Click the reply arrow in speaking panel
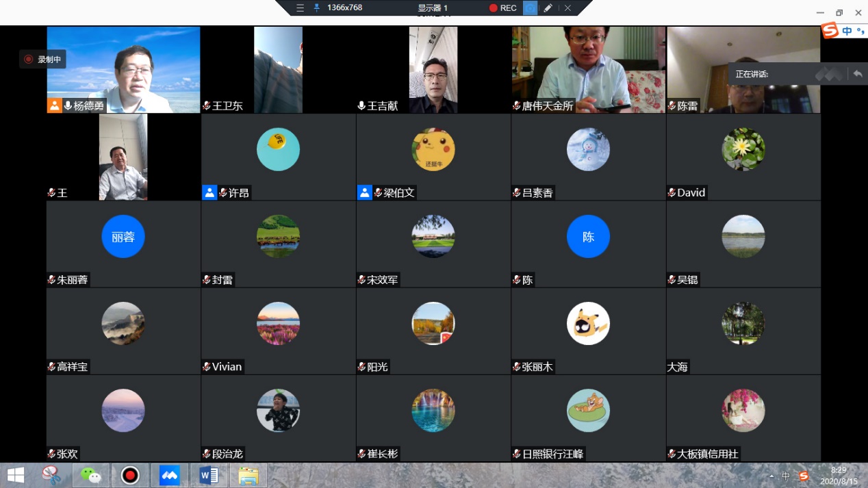This screenshot has height=488, width=868. (x=857, y=74)
